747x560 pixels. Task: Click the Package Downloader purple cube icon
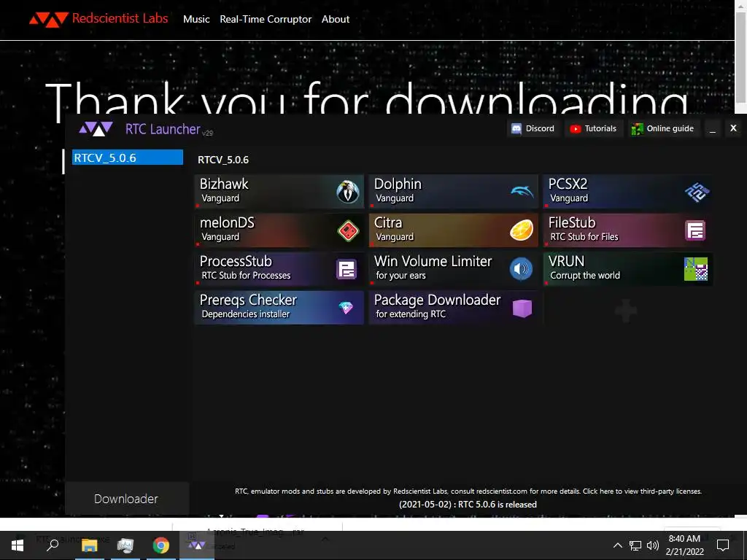(522, 308)
